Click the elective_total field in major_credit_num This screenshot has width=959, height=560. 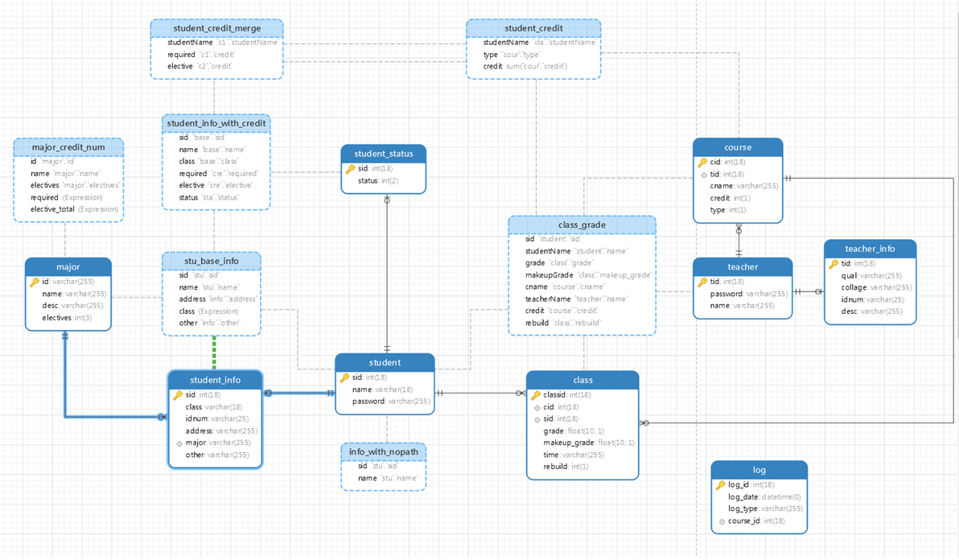coord(75,210)
